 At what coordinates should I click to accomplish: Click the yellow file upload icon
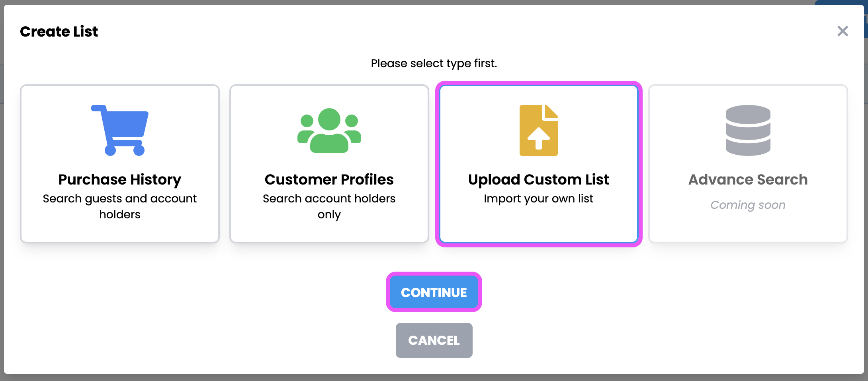(x=538, y=130)
